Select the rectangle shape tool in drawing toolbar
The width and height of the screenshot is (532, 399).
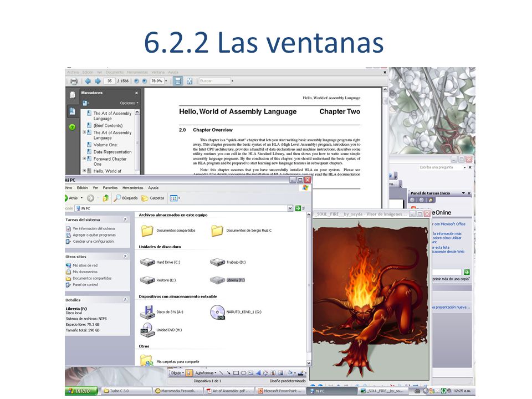coord(236,373)
